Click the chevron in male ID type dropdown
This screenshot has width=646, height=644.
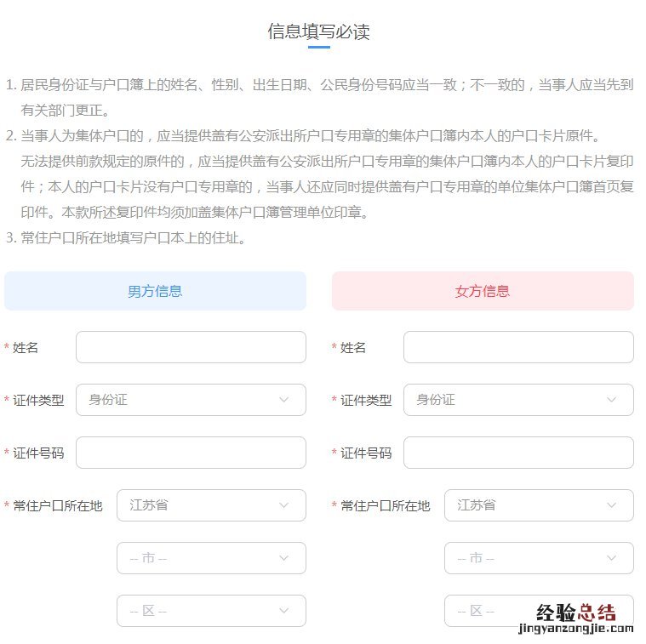[284, 400]
